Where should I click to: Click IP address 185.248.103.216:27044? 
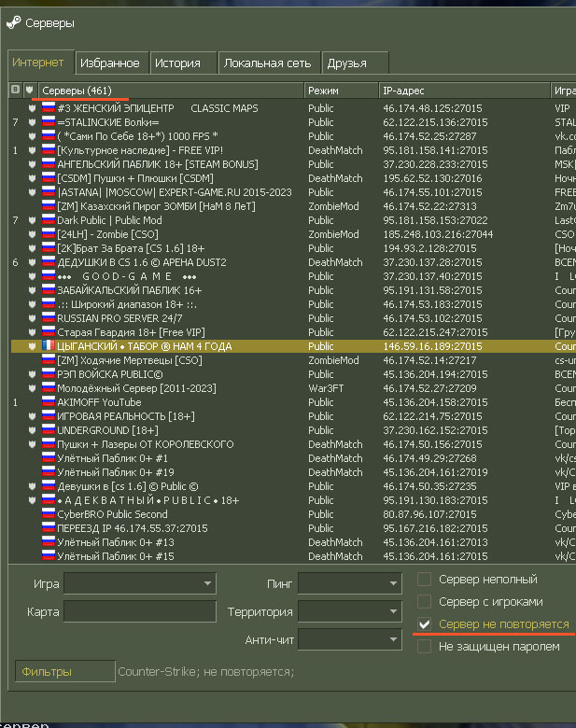coord(438,234)
